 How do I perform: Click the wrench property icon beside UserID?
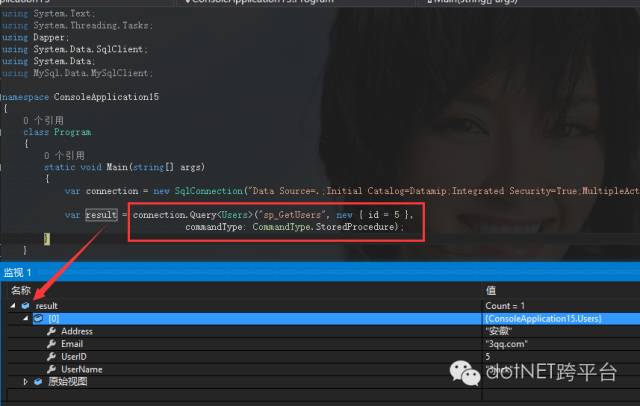51,356
